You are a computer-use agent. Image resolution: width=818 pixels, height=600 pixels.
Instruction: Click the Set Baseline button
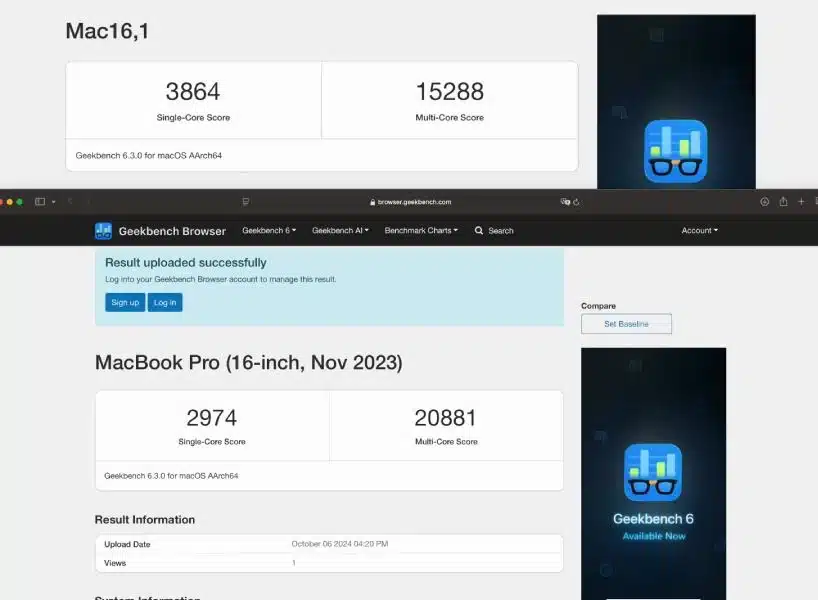point(626,324)
